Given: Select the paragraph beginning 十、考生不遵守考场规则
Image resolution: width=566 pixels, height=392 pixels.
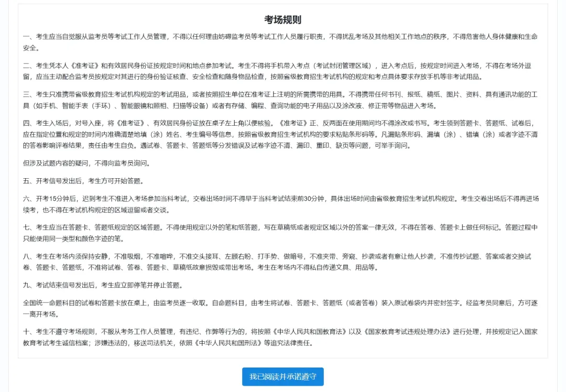Looking at the screenshot, I should click(280, 337).
